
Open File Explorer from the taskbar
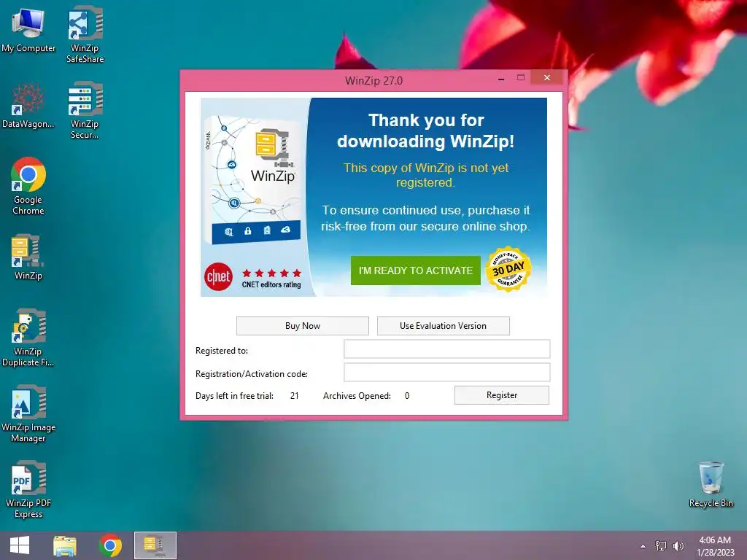tap(65, 545)
